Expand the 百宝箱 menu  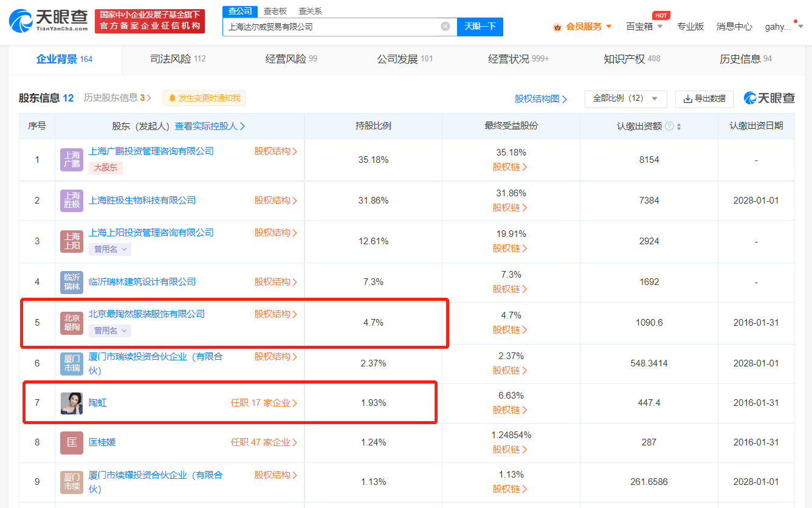(x=659, y=27)
